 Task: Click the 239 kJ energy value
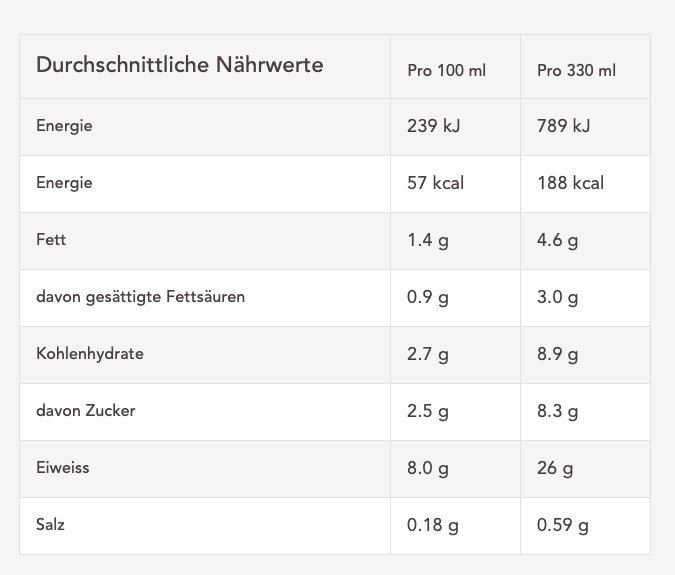[x=433, y=126]
